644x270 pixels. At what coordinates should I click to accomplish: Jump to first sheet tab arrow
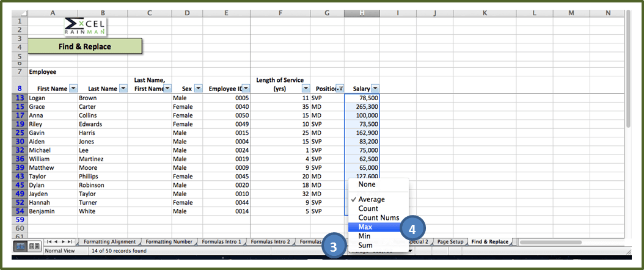point(50,242)
